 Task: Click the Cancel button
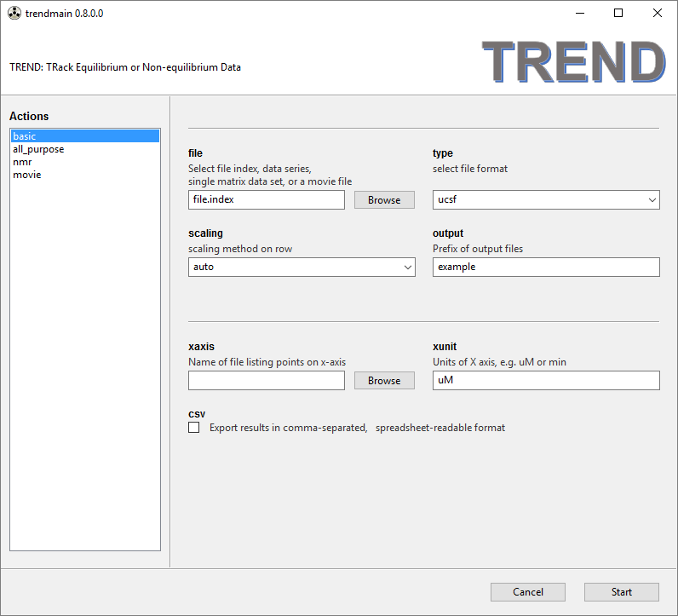click(x=527, y=592)
